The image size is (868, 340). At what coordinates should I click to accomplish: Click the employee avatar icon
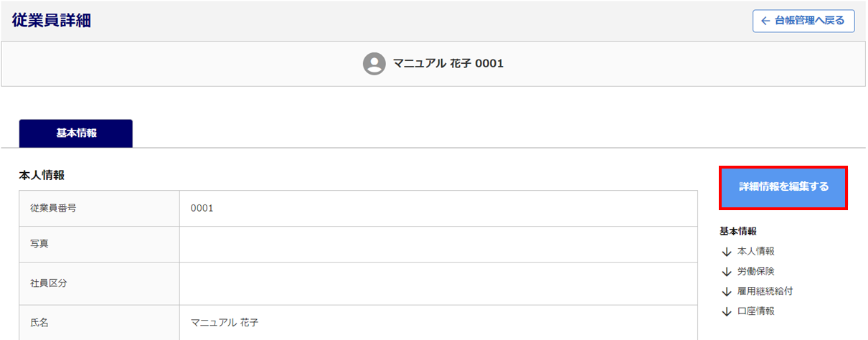pyautogui.click(x=374, y=64)
